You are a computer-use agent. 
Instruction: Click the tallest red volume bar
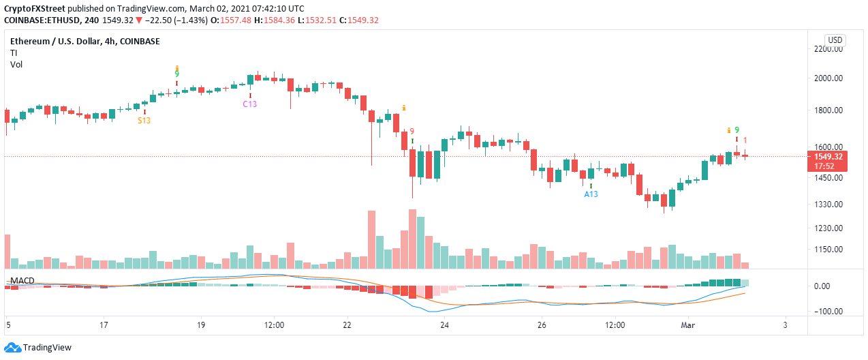tap(412, 239)
